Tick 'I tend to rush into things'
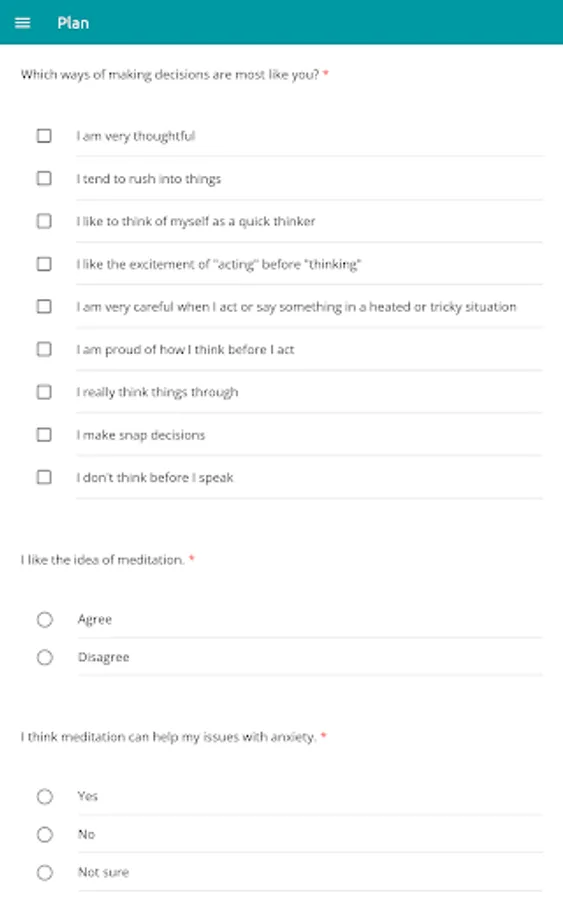Screen dimensions: 563x900 tap(44, 179)
